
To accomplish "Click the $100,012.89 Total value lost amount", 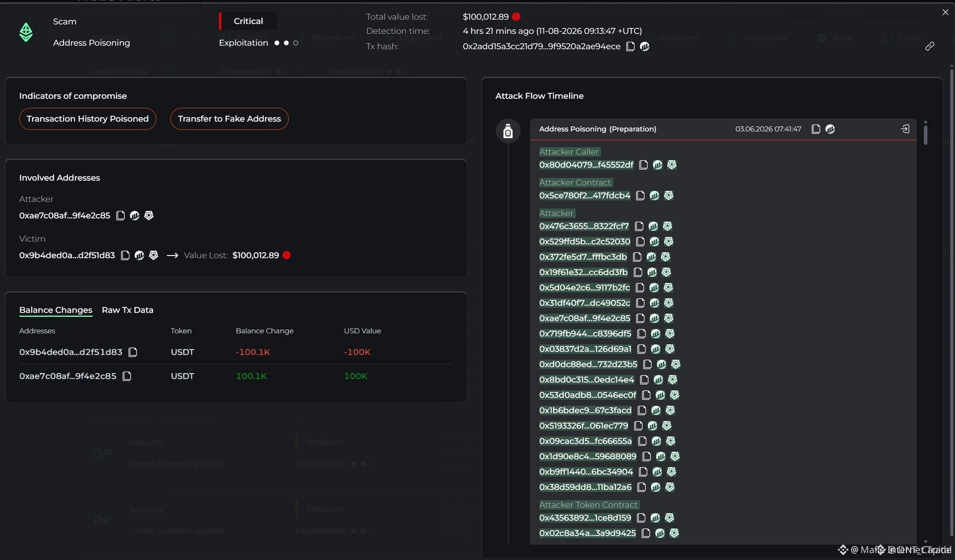I will click(x=486, y=17).
